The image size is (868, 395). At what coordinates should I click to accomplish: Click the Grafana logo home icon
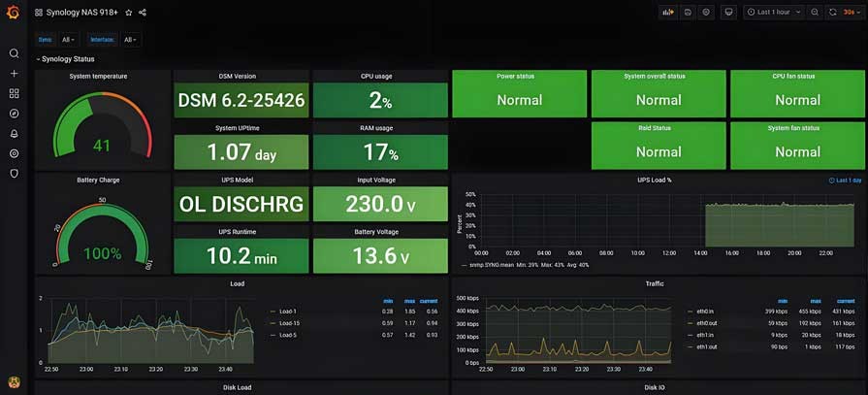click(x=14, y=13)
